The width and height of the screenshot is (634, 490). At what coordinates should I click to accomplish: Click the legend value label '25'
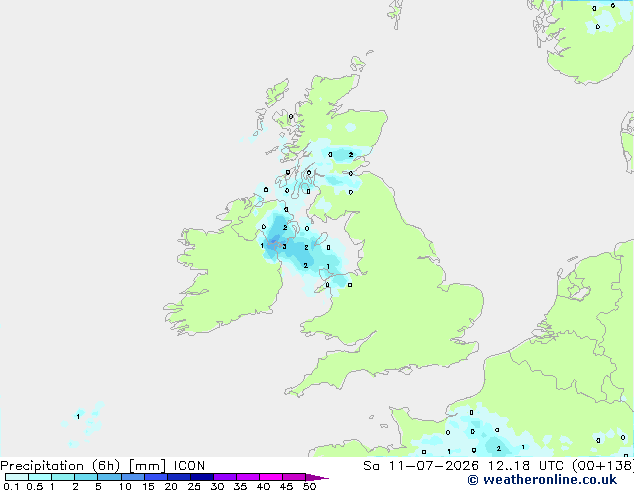click(x=194, y=486)
